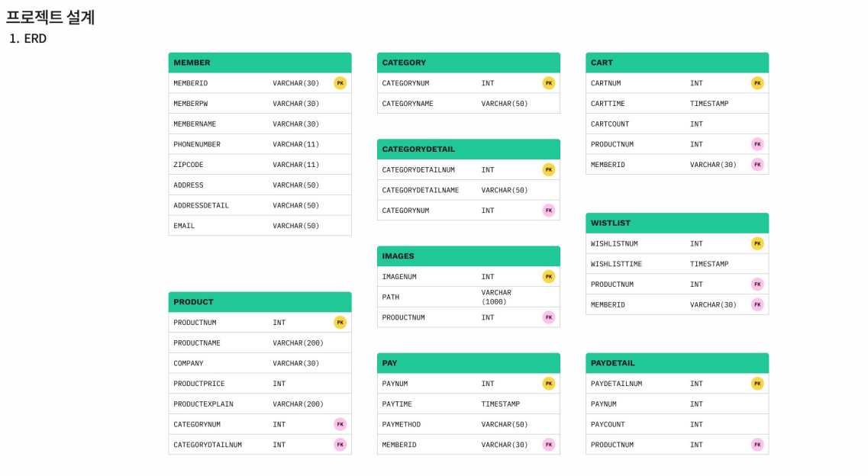
Task: Click the PK badge on MEMBERID in MEMBER table
Action: tap(340, 83)
